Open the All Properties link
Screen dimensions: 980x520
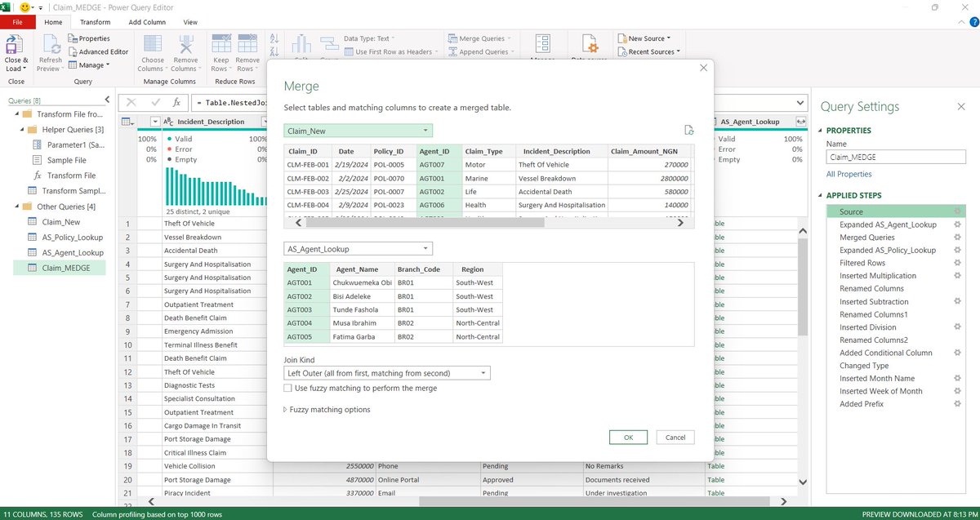pos(849,174)
